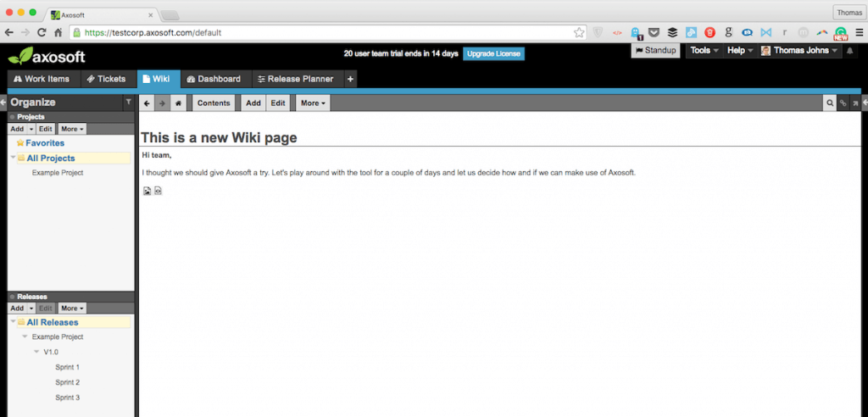Select Favorites in the Projects tree
Viewport: 868px width, 417px height.
(45, 143)
